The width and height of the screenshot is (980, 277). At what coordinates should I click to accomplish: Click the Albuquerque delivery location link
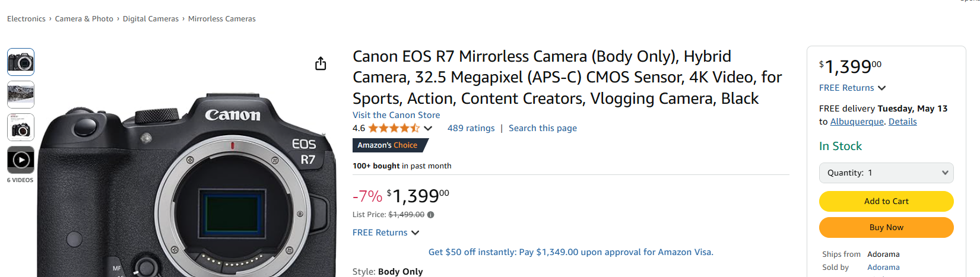pos(857,122)
